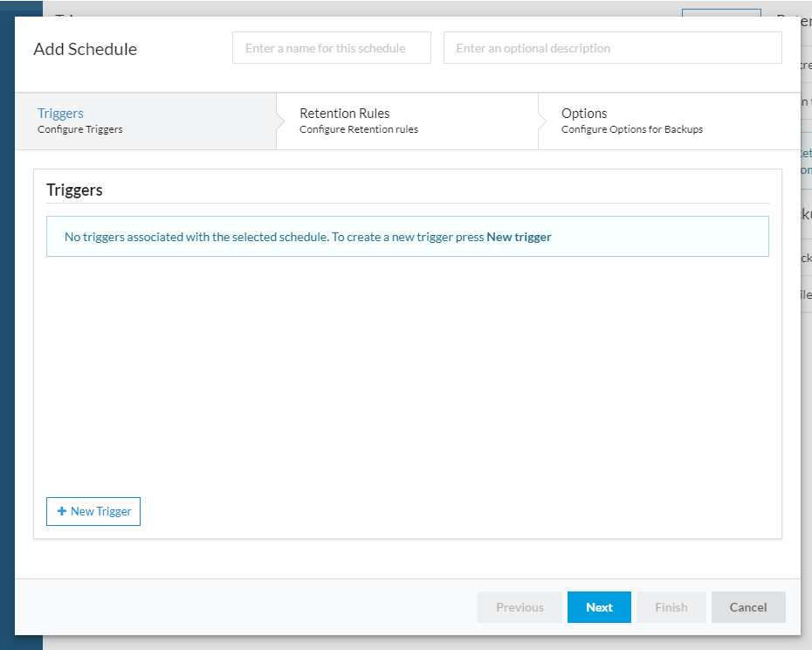The height and width of the screenshot is (650, 812).
Task: Click the bold New trigger text in banner
Action: tap(519, 237)
